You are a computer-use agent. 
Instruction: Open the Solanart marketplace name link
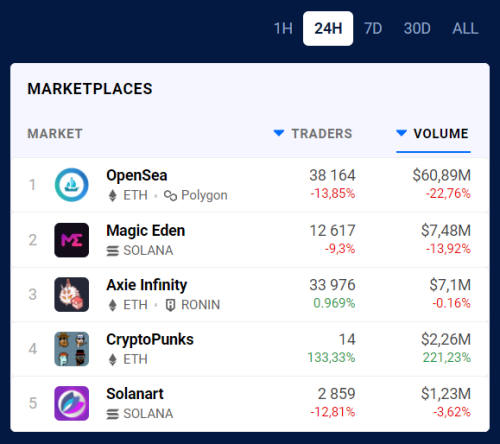coord(135,394)
